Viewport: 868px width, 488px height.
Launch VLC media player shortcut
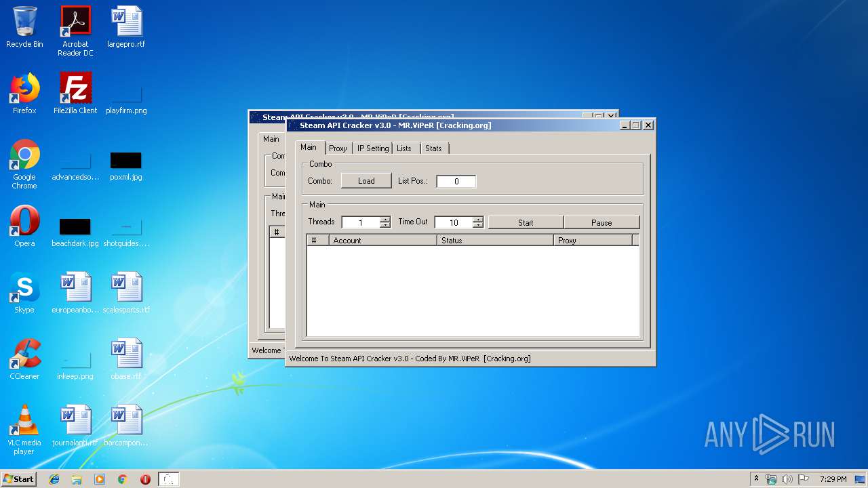click(x=24, y=430)
